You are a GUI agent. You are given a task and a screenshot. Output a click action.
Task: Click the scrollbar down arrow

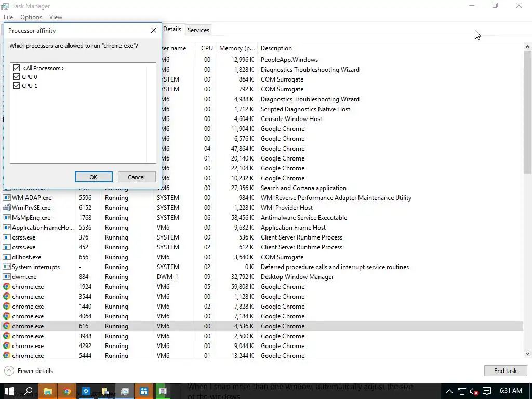coord(527,353)
